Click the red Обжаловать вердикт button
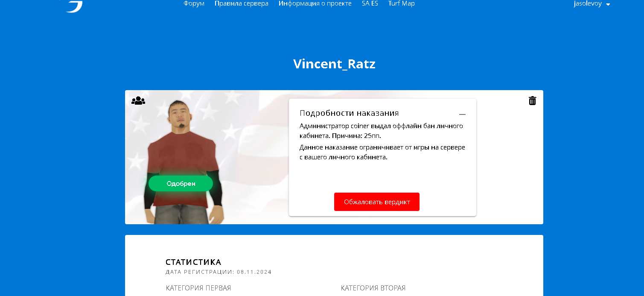The width and height of the screenshot is (644, 296). 377,202
